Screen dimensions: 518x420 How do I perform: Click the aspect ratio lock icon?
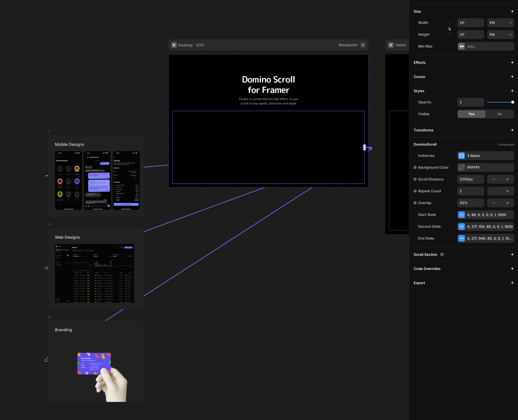[450, 29]
